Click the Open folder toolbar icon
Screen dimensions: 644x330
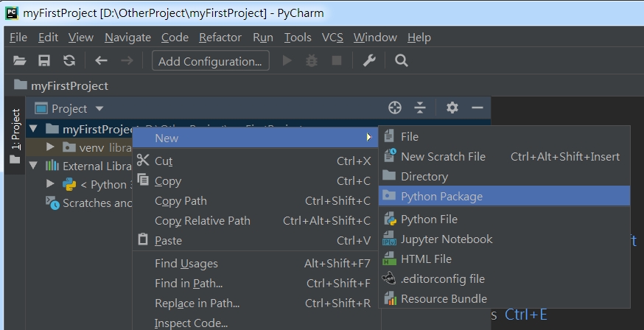pos(20,61)
